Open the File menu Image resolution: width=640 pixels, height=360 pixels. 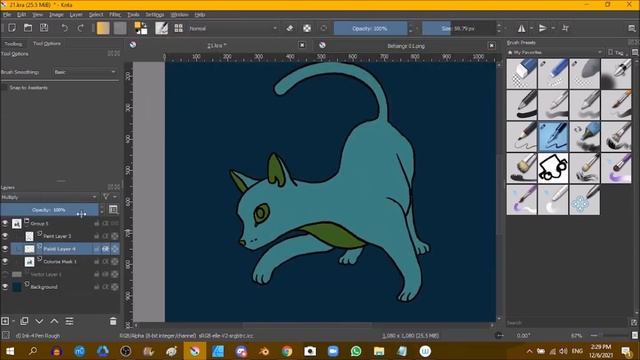[7, 14]
